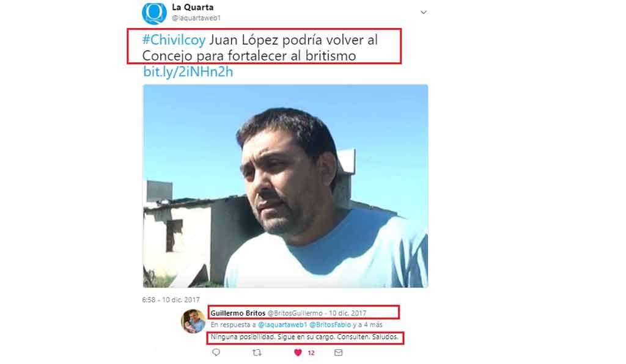626x364 pixels.
Task: Click the like count 12
Action: tap(311, 353)
